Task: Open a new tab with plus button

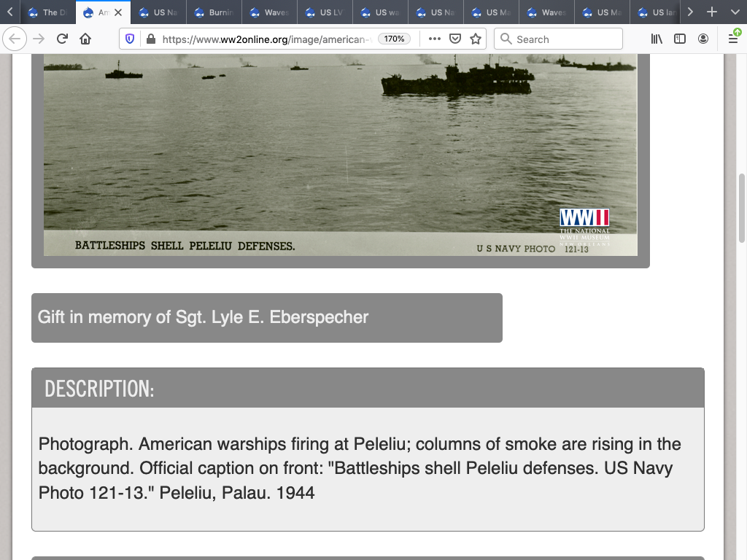Action: click(x=712, y=12)
